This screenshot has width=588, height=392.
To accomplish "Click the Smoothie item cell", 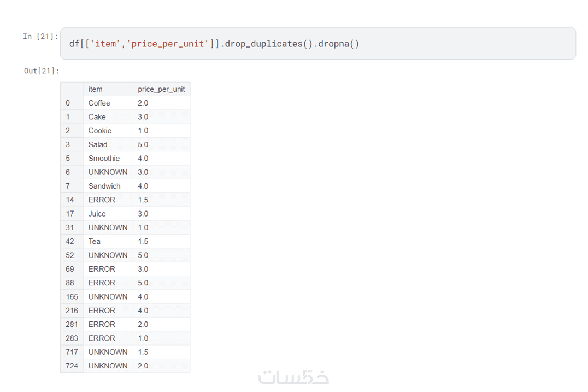I will coord(104,158).
